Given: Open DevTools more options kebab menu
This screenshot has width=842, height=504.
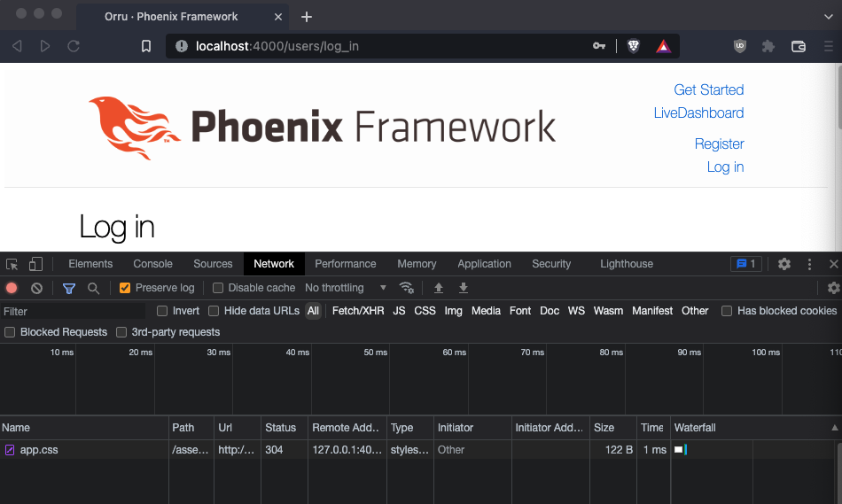Looking at the screenshot, I should 809,264.
